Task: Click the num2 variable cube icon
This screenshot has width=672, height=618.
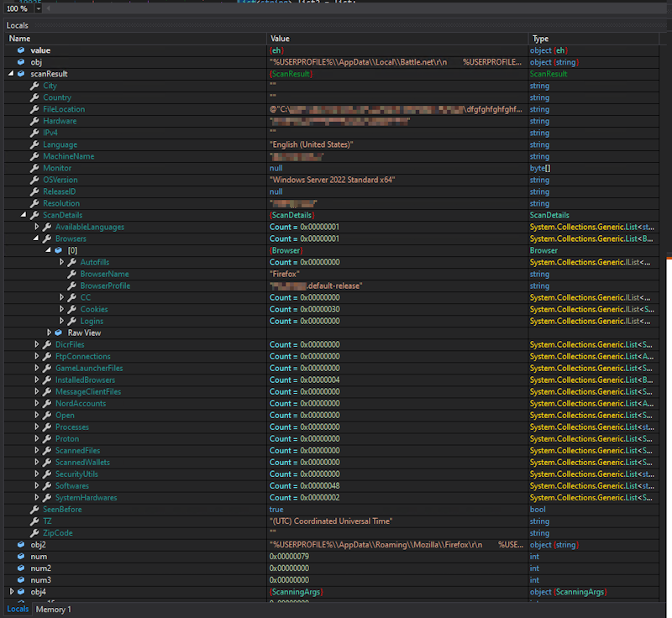Action: pyautogui.click(x=21, y=568)
